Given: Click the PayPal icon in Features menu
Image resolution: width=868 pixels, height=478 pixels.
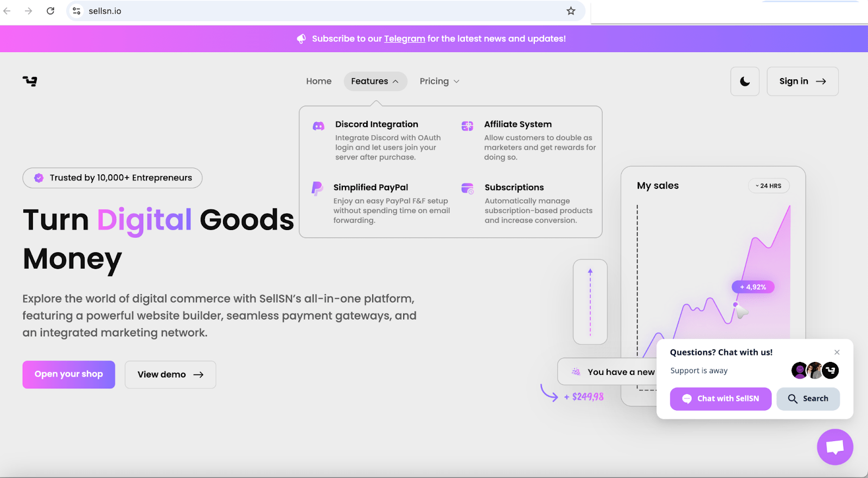Looking at the screenshot, I should point(317,189).
